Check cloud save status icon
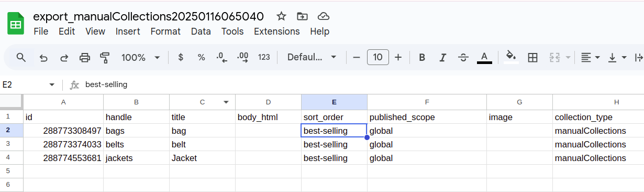 click(324, 16)
